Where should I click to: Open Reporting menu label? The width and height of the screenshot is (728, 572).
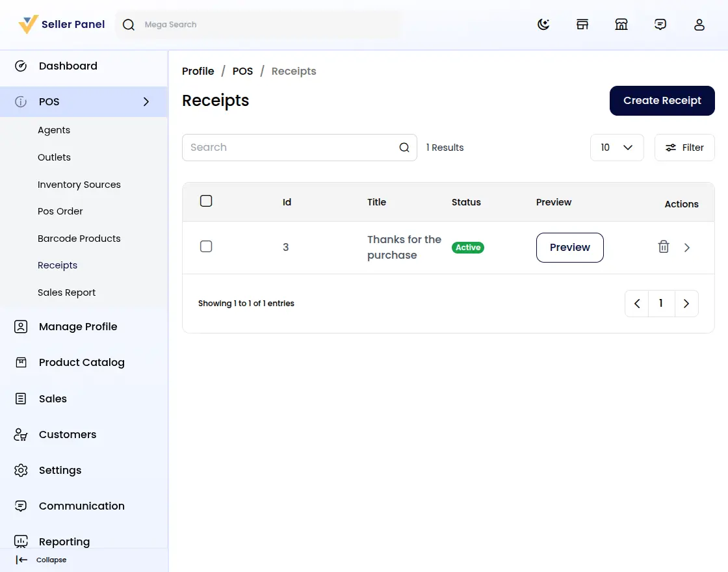[64, 542]
